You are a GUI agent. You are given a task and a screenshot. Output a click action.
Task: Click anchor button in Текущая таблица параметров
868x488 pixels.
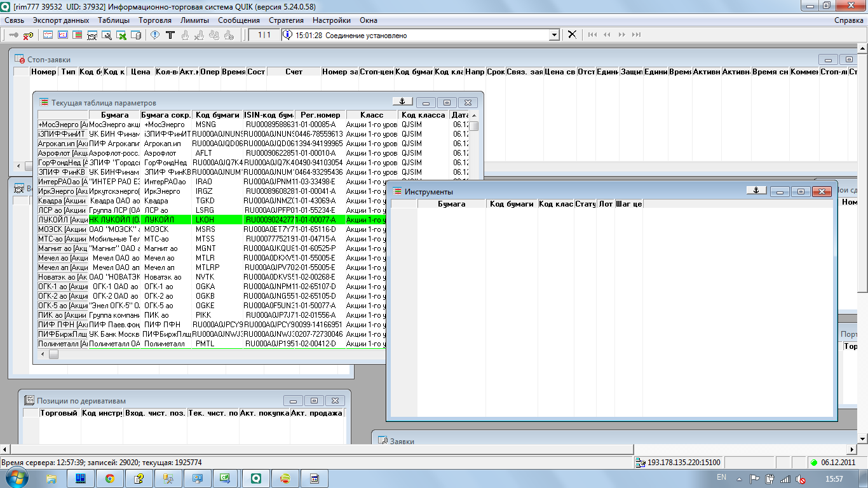pos(403,102)
